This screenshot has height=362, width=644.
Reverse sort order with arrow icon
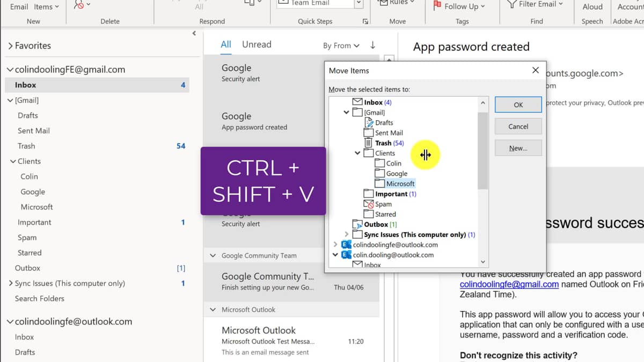point(373,45)
